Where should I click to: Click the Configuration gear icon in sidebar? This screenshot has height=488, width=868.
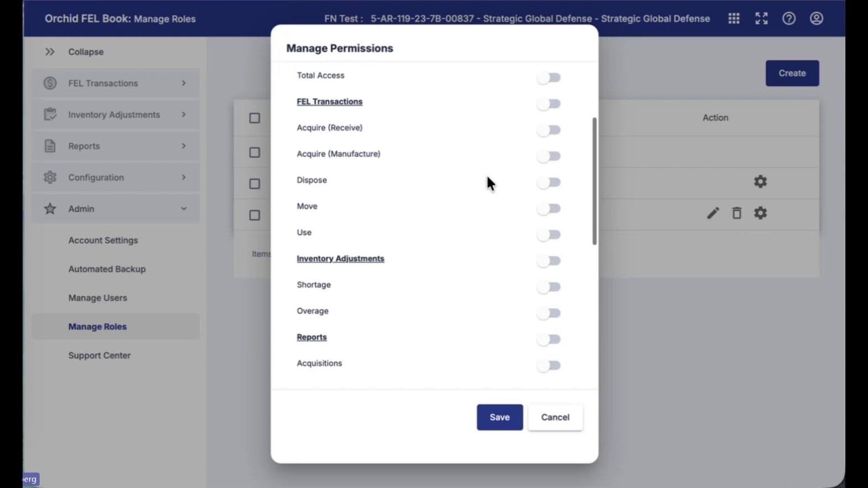[50, 177]
